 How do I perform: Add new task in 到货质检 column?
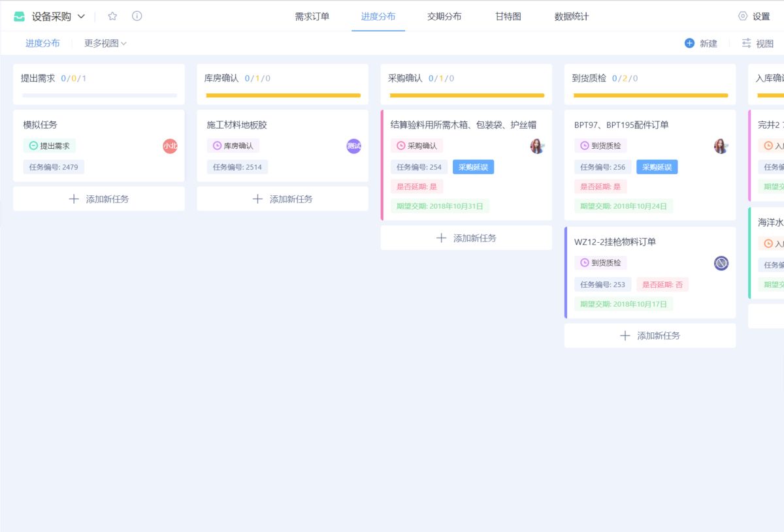[x=650, y=336]
